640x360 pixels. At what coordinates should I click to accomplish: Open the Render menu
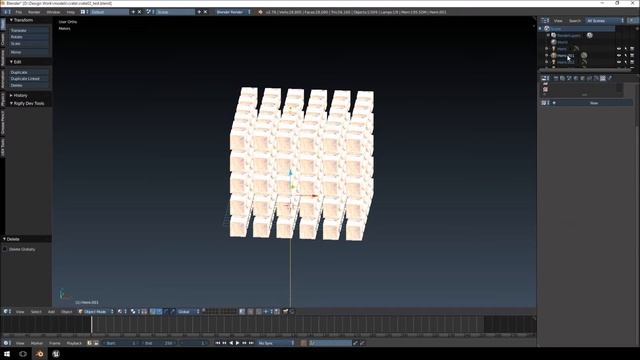34,12
